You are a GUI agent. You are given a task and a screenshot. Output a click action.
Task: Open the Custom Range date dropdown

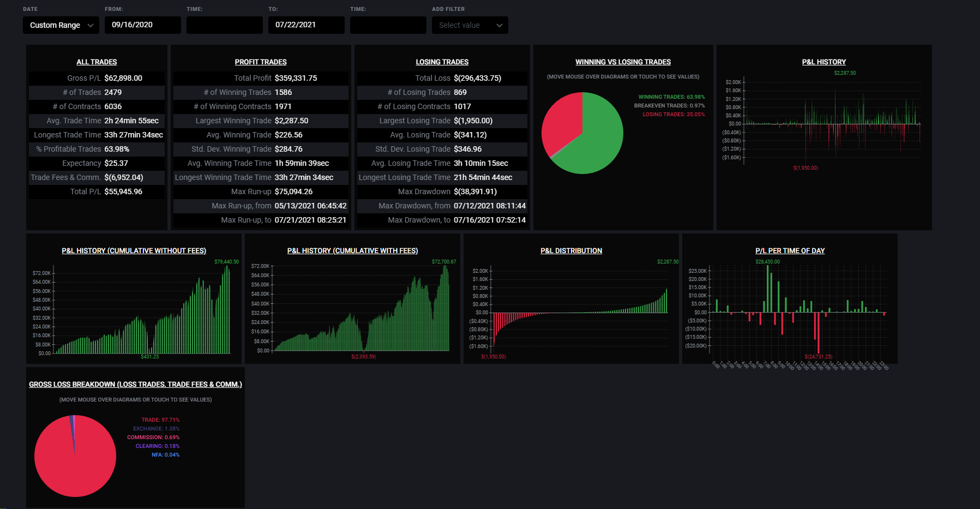tap(61, 25)
